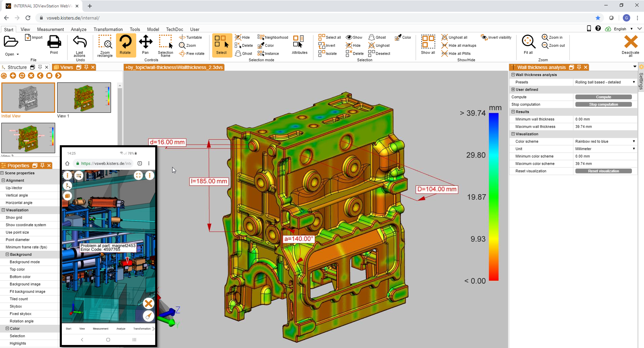Select the View 1 thumbnail
This screenshot has width=644, height=348.
point(84,98)
